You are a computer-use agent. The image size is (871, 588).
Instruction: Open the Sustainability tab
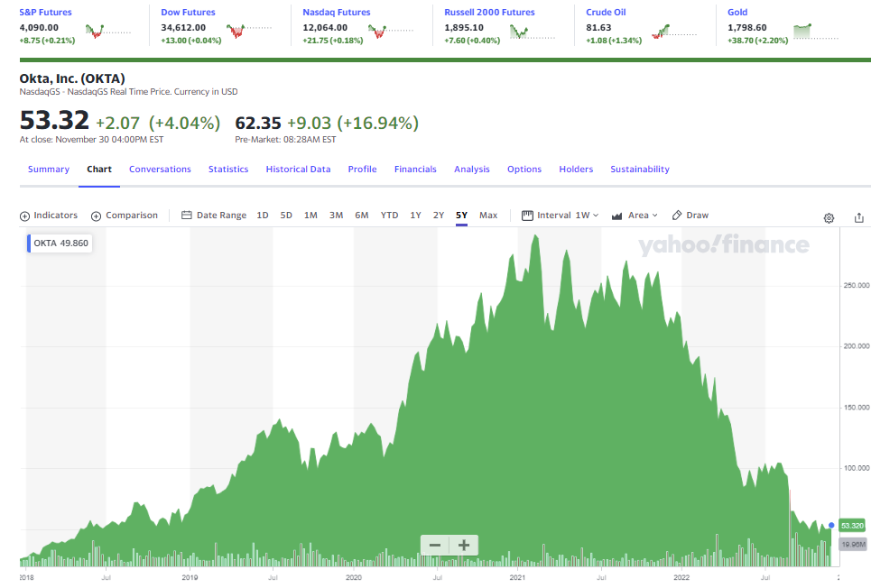pyautogui.click(x=640, y=170)
